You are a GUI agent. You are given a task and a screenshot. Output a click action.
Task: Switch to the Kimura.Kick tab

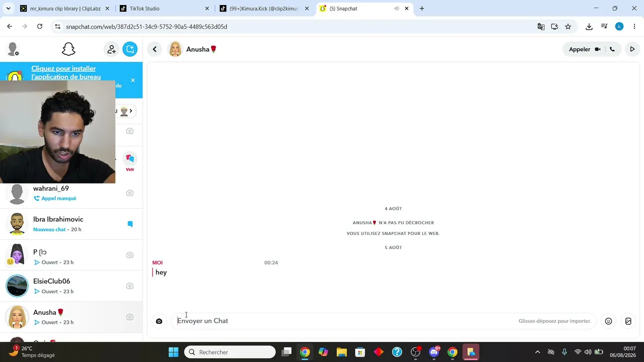pos(265,9)
